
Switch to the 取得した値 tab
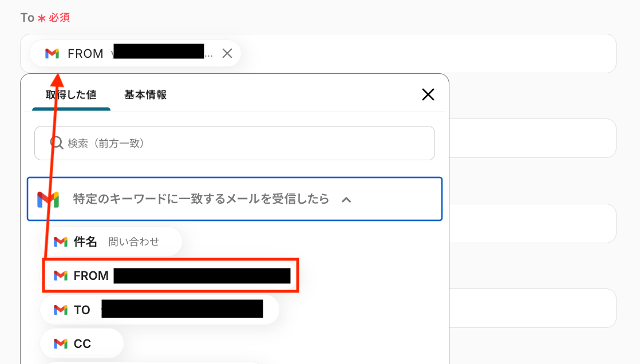pyautogui.click(x=71, y=94)
